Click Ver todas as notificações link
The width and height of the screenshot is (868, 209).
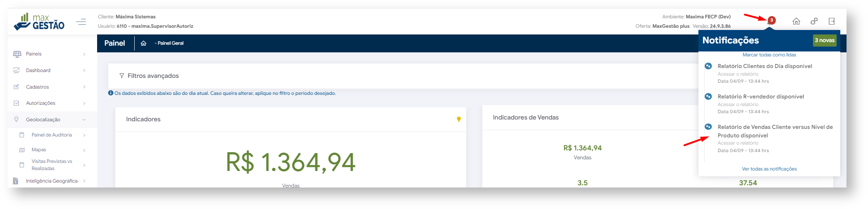(x=769, y=169)
